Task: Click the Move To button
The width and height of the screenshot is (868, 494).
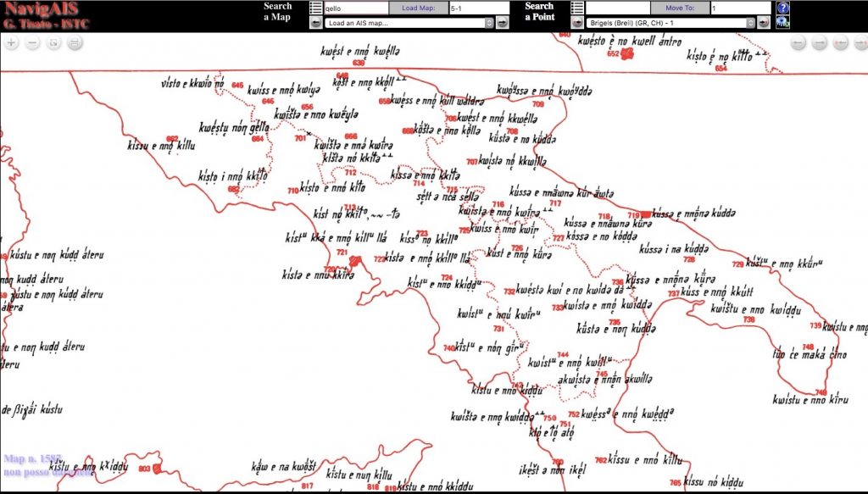Action: click(x=680, y=8)
